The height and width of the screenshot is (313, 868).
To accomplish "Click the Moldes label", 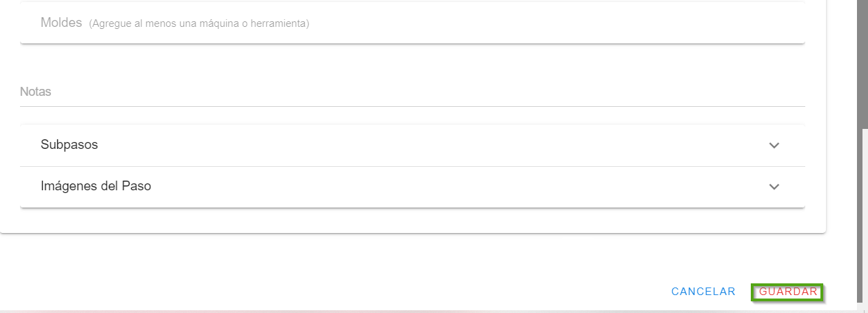I will tap(61, 23).
